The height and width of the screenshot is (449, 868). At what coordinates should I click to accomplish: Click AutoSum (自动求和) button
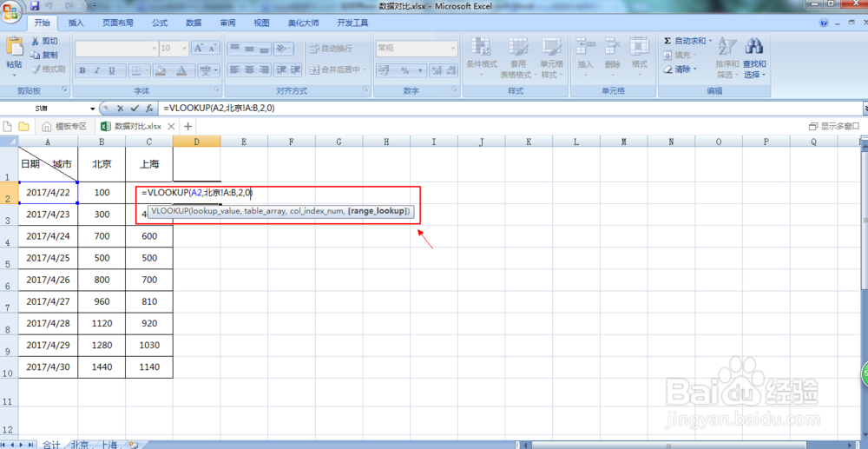(x=685, y=41)
